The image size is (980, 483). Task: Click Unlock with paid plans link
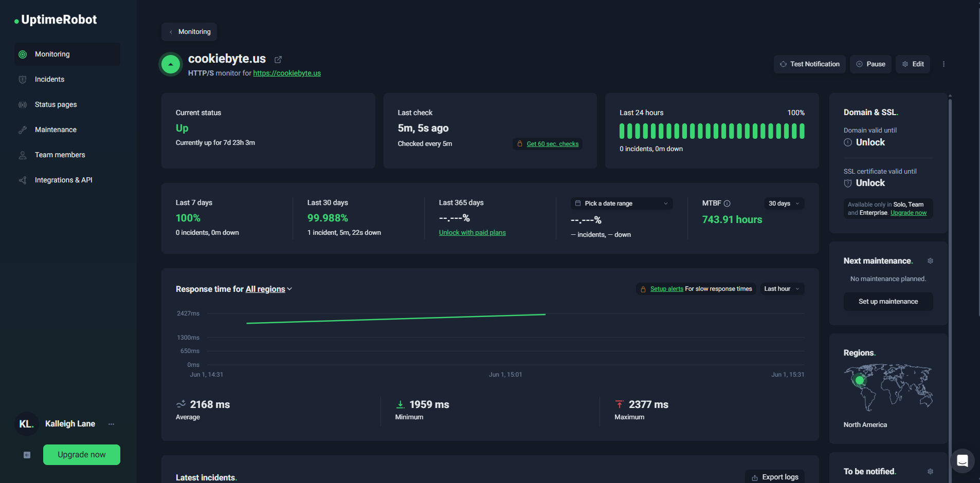472,233
